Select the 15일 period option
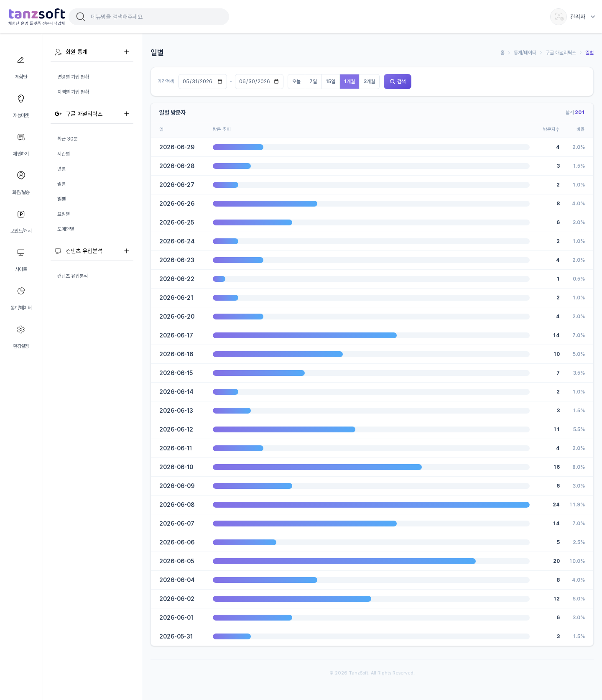602x700 pixels. tap(331, 82)
